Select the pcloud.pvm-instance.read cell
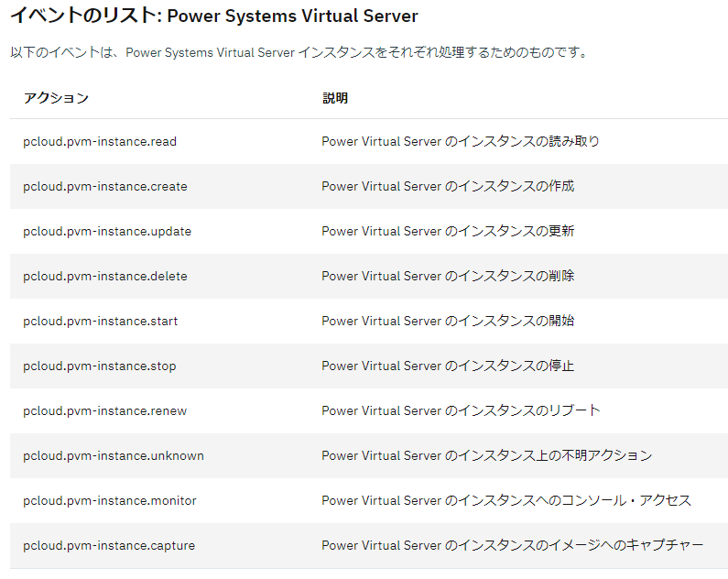Viewport: 728px width, 579px height. pos(100,142)
